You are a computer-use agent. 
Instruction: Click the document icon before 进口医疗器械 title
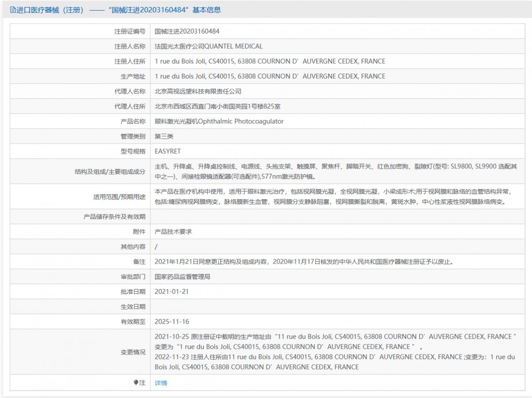12,10
